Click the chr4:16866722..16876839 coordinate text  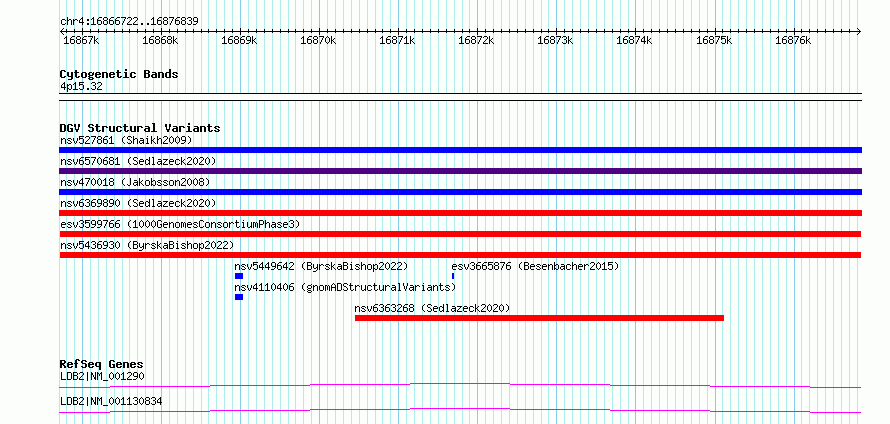pyautogui.click(x=129, y=21)
